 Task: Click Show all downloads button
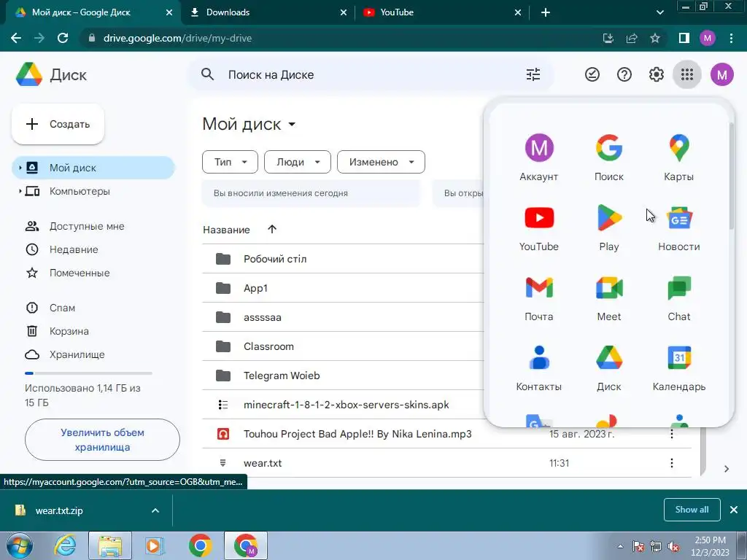692,510
